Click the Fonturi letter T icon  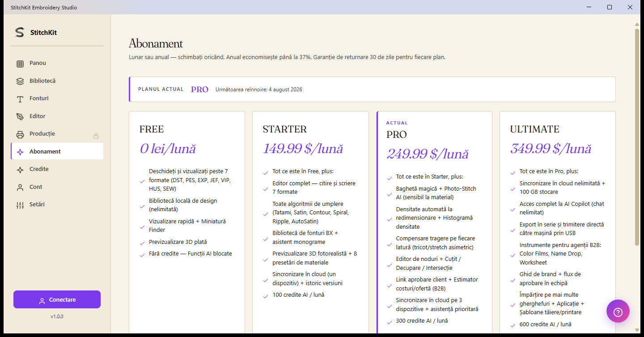point(20,99)
